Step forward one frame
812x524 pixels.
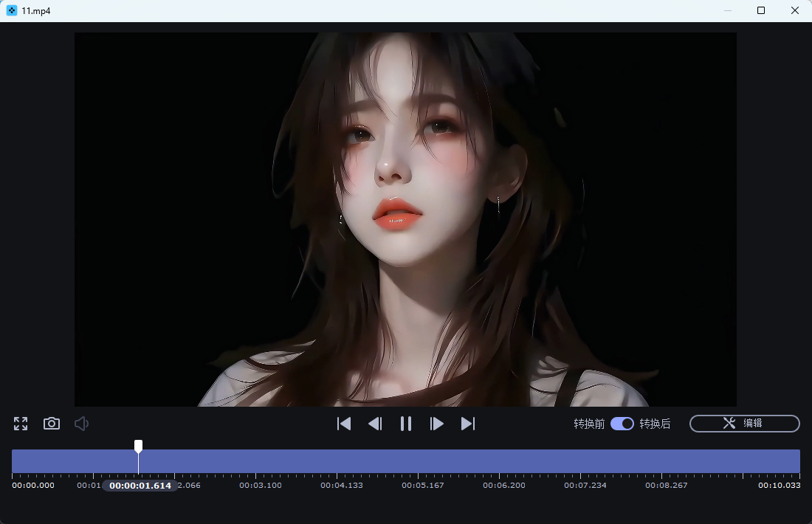point(436,424)
